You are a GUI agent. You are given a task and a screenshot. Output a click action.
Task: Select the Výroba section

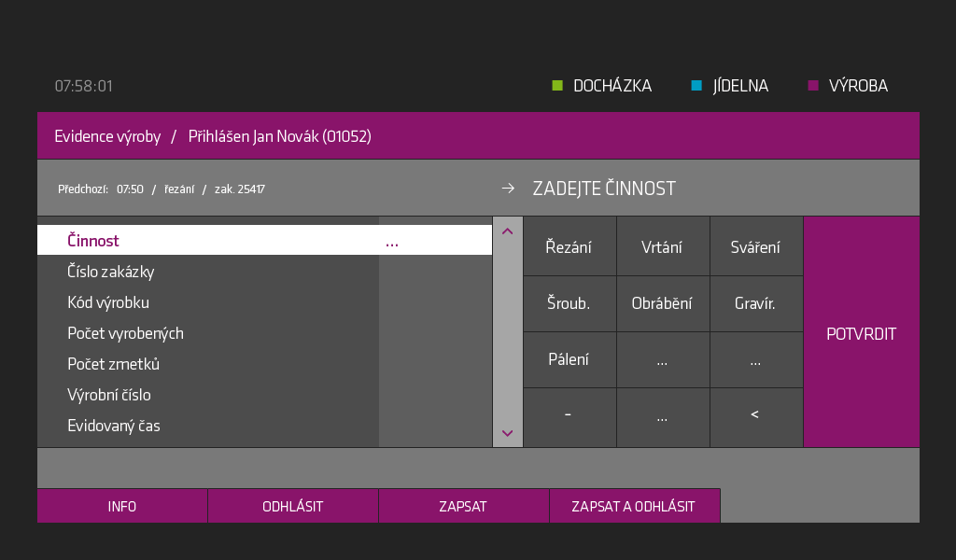[848, 86]
